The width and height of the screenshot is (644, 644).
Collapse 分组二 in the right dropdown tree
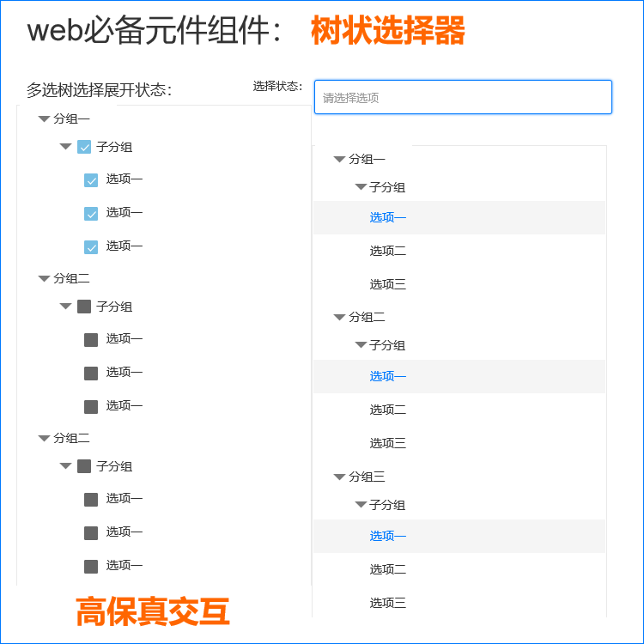click(339, 317)
